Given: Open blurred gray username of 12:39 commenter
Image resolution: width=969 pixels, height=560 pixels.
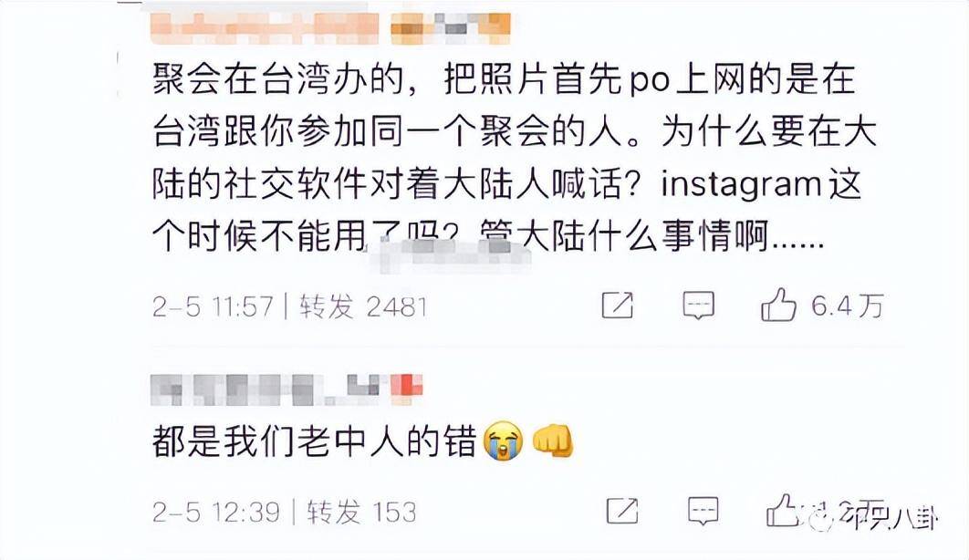Looking at the screenshot, I should point(245,390).
